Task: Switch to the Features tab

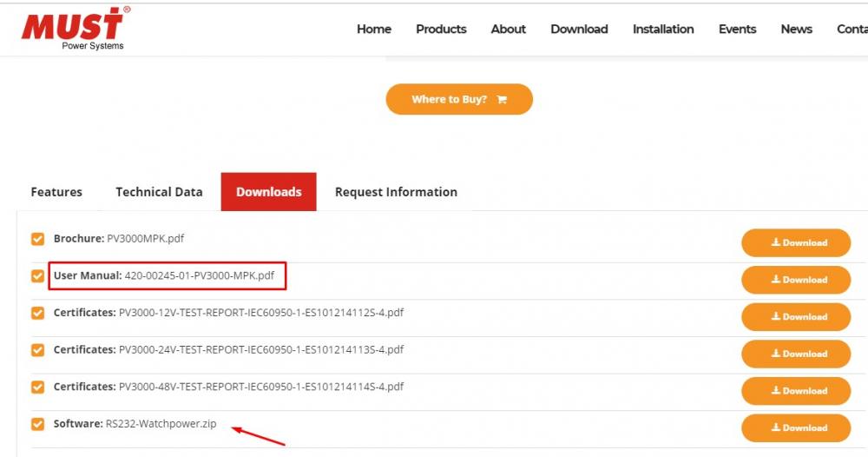Action: coord(56,192)
